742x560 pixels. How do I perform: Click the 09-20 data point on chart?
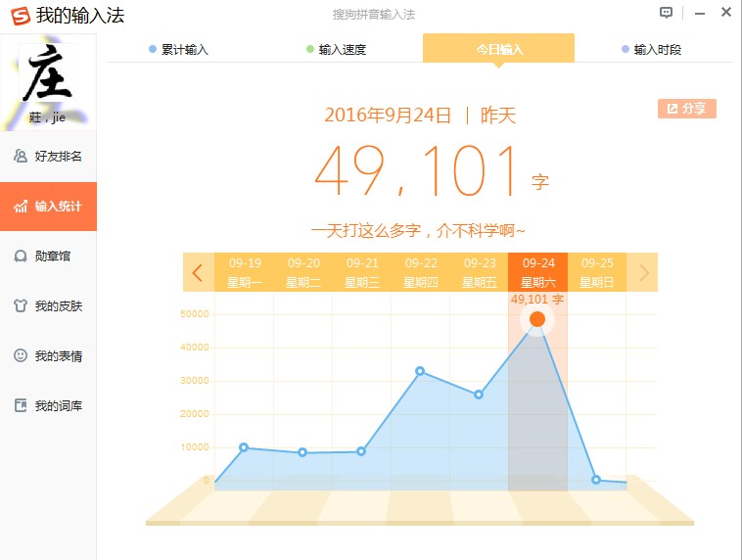[302, 452]
